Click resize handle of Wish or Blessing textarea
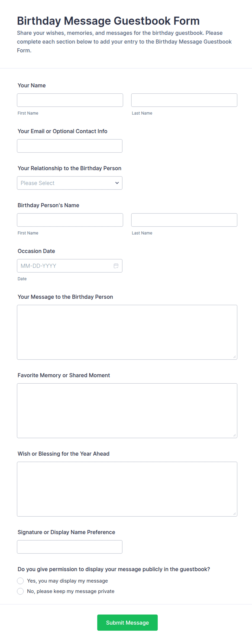The width and height of the screenshot is (252, 644). (x=234, y=514)
